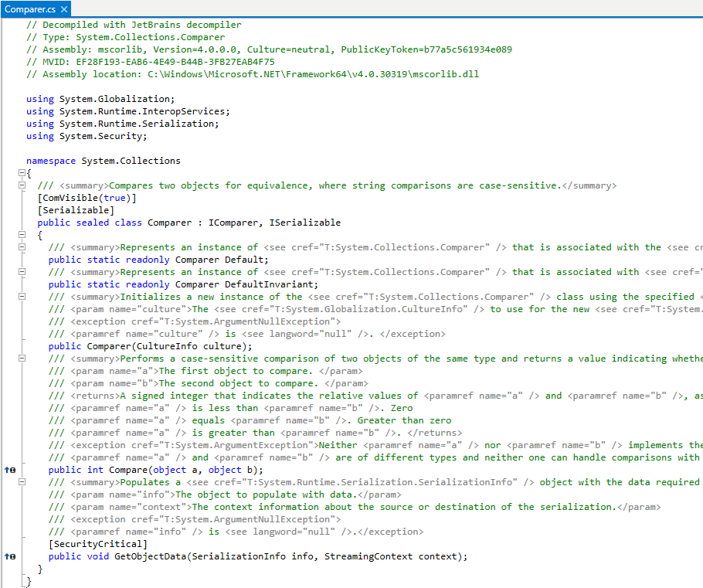Image resolution: width=703 pixels, height=588 pixels.
Task: Collapse the System.Collections namespace region
Action: 22,173
